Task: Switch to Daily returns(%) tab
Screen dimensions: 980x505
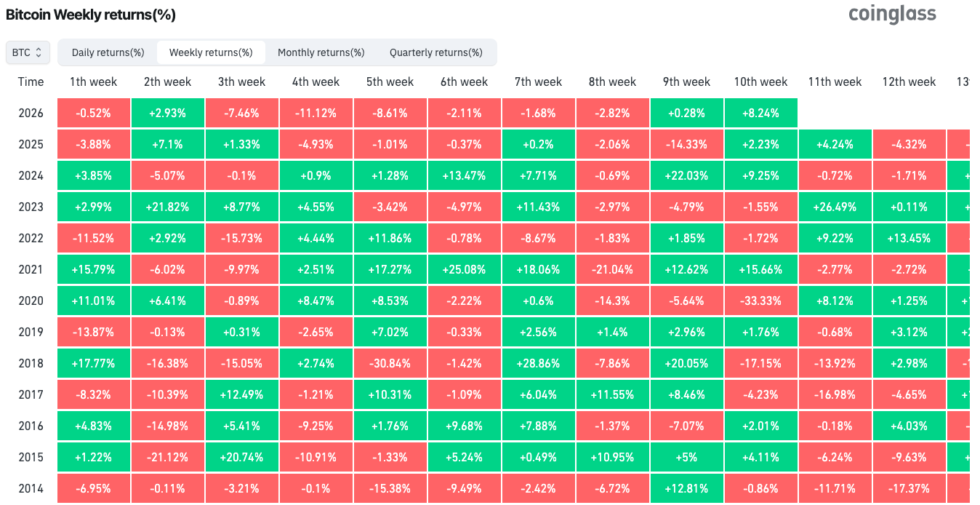Action: click(108, 52)
